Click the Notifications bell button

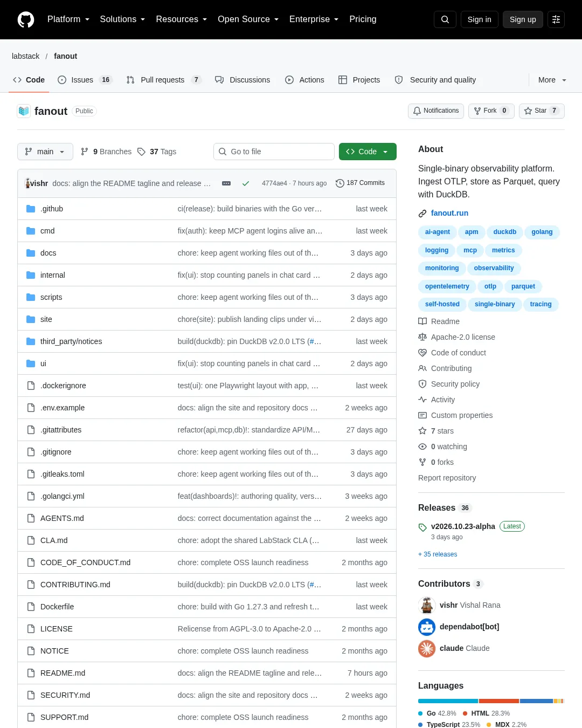(x=436, y=111)
